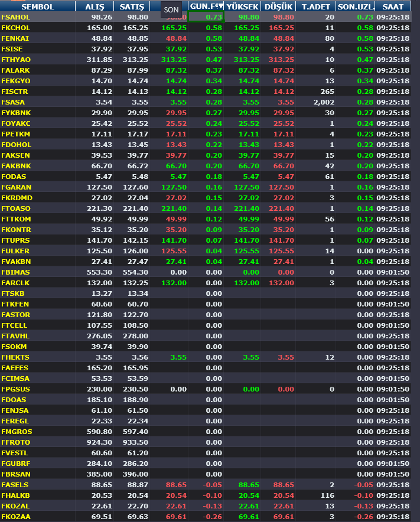
Task: Select the FAKBNK symbol
Action: pyautogui.click(x=16, y=166)
